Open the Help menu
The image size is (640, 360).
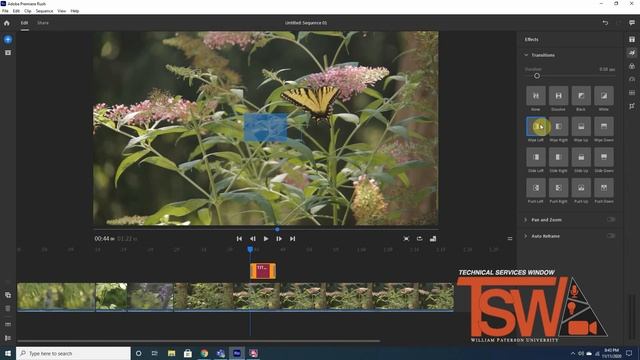[75, 11]
